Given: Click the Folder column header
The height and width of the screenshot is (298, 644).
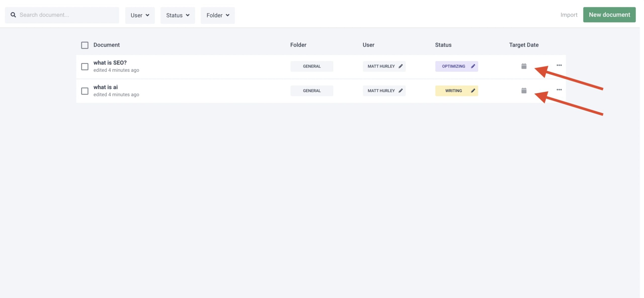Looking at the screenshot, I should 298,45.
